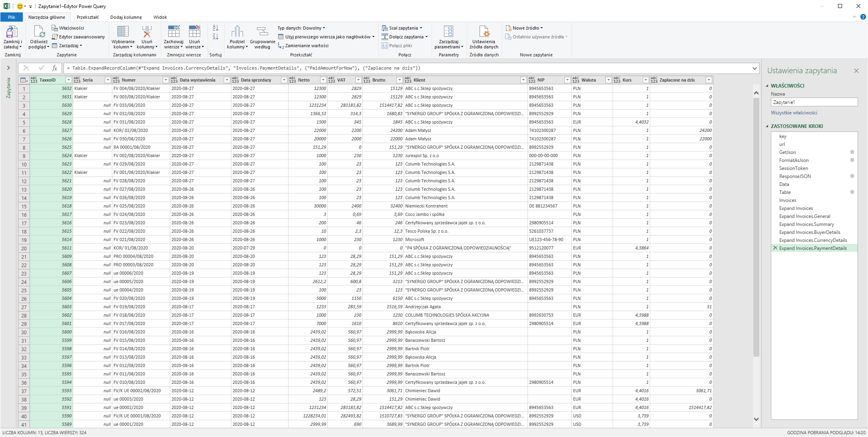Screen dimensions: 868x437
Task: Click Podziel kolumnę icon
Action: pyautogui.click(x=237, y=32)
